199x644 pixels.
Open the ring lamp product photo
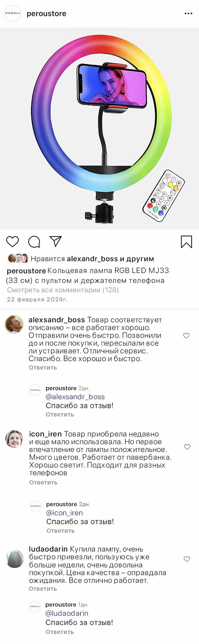pyautogui.click(x=99, y=129)
